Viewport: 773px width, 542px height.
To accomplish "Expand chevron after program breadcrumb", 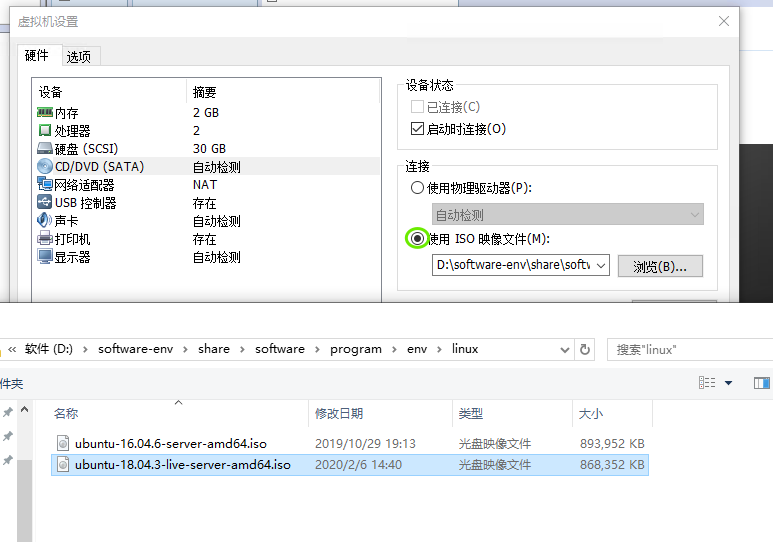I will point(394,350).
